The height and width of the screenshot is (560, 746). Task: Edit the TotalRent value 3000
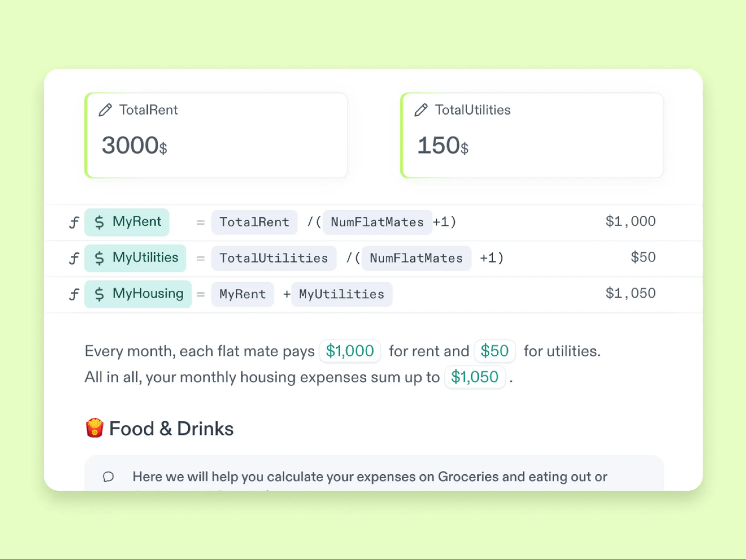[130, 145]
